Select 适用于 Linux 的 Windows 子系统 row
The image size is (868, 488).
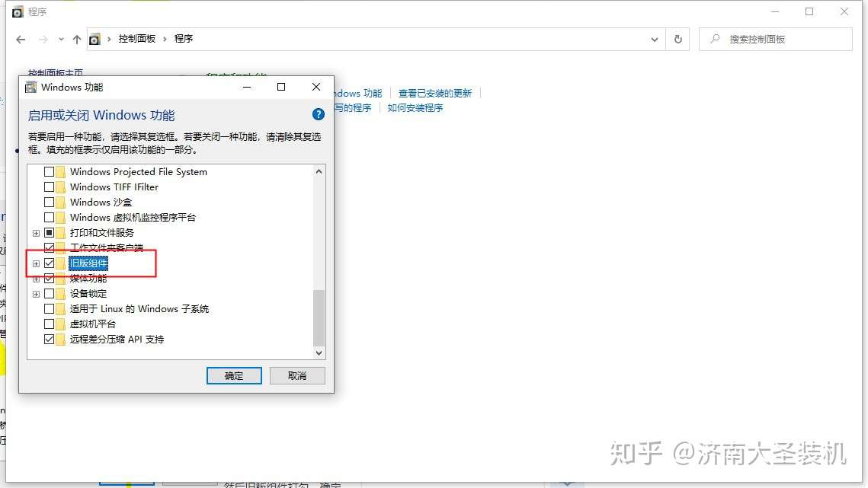tap(139, 309)
